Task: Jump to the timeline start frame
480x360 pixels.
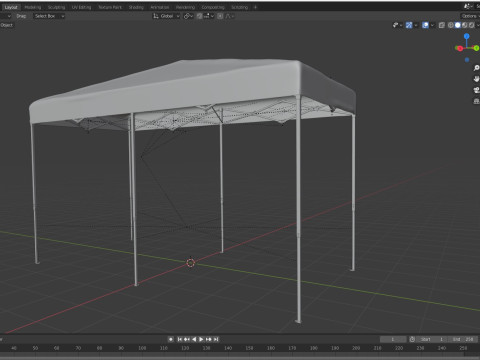Action: [x=180, y=339]
